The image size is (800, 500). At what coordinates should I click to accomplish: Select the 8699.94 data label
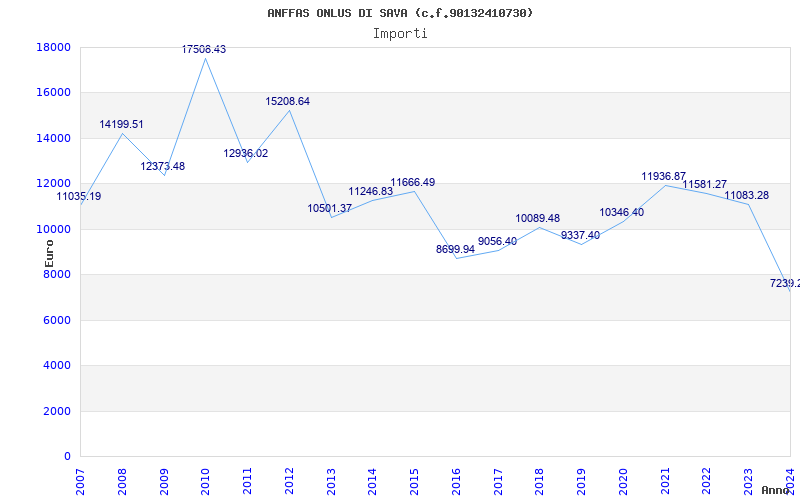pos(455,249)
